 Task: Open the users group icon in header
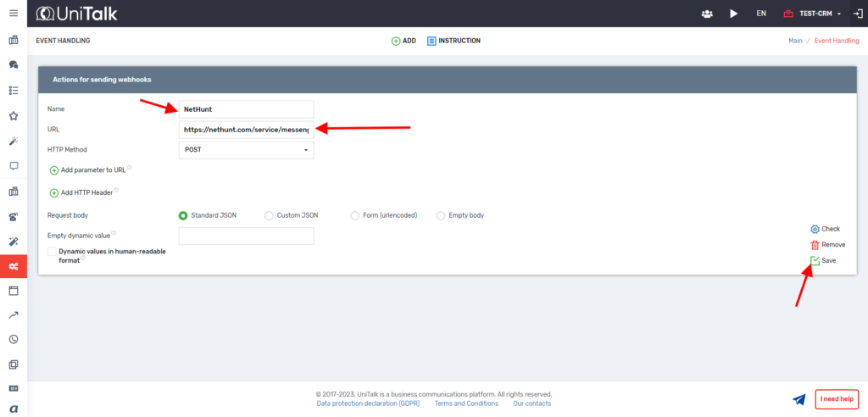pyautogui.click(x=707, y=14)
